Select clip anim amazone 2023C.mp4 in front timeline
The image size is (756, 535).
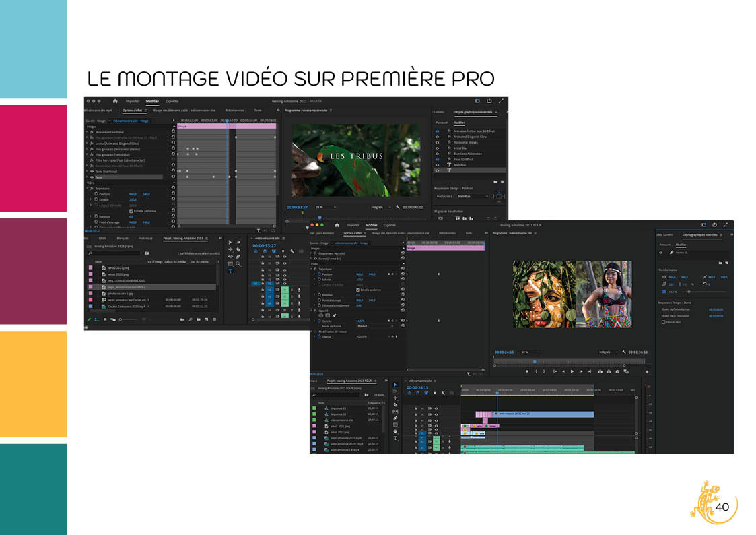point(545,414)
